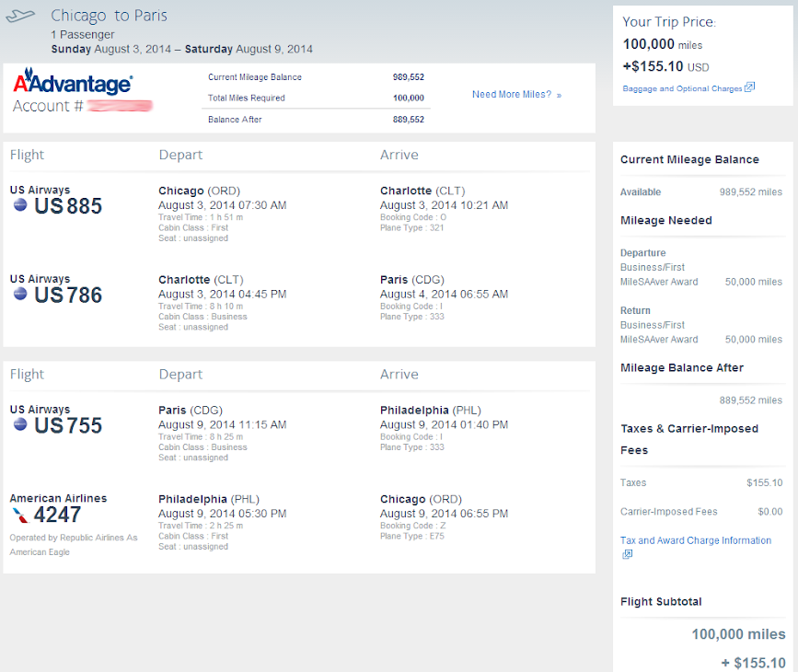Image resolution: width=798 pixels, height=672 pixels.
Task: Click Taxes amount $155.10 in sidebar
Action: coord(765,482)
